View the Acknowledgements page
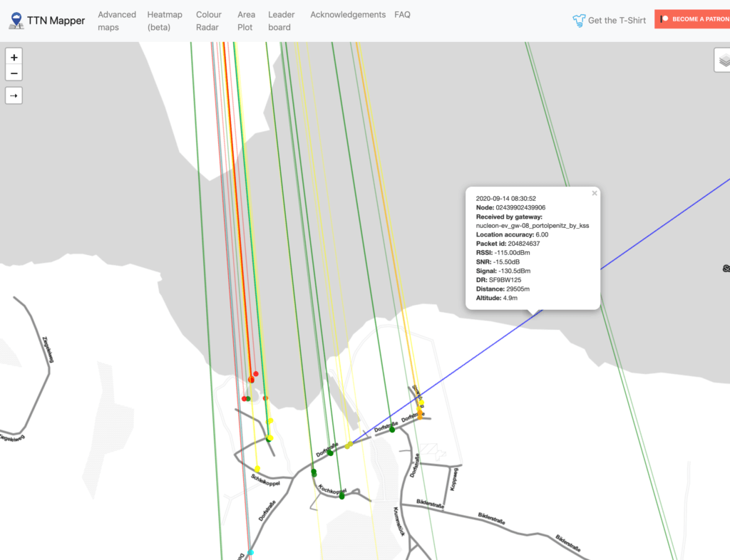This screenshot has width=730, height=560. pos(348,14)
